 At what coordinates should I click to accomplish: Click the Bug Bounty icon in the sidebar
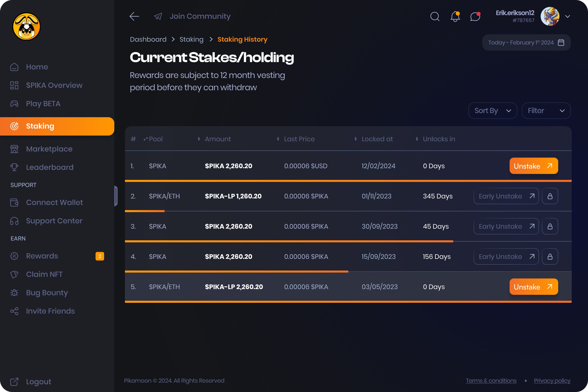point(14,293)
